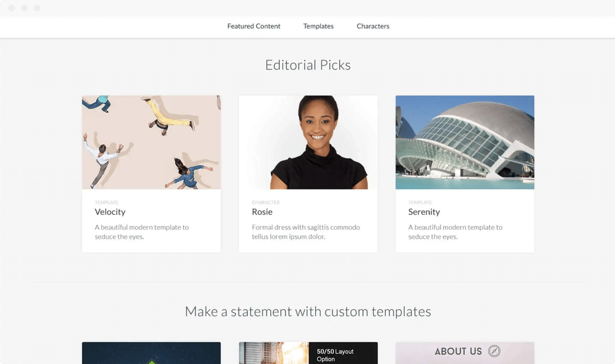Open the dark starry template preview
Image resolution: width=615 pixels, height=364 pixels.
click(x=151, y=353)
